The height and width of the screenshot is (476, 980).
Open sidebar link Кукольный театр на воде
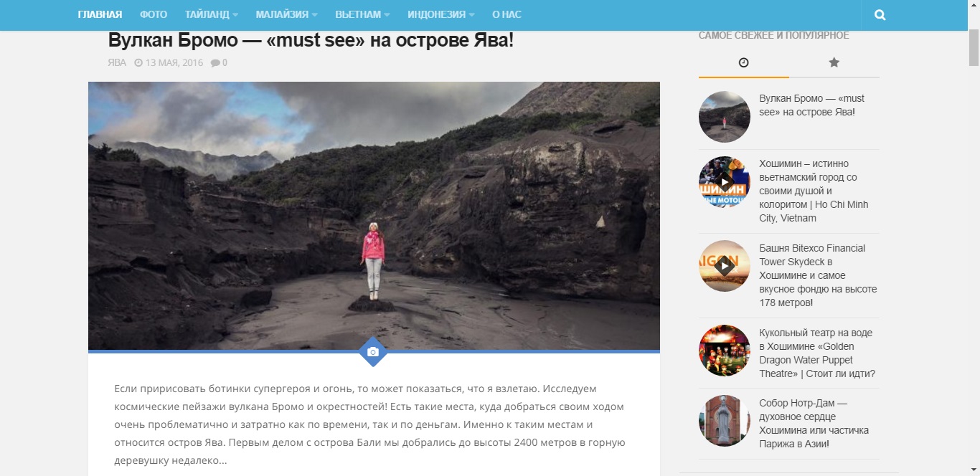click(x=817, y=353)
